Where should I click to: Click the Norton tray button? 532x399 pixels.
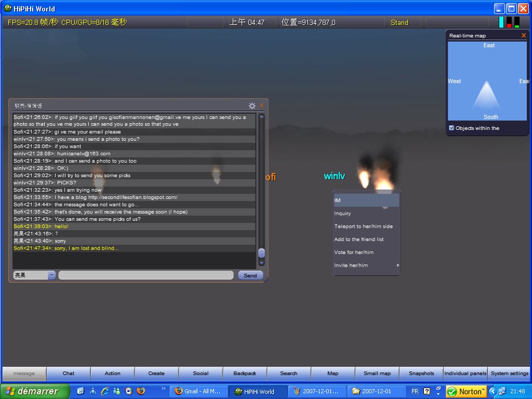click(x=466, y=392)
